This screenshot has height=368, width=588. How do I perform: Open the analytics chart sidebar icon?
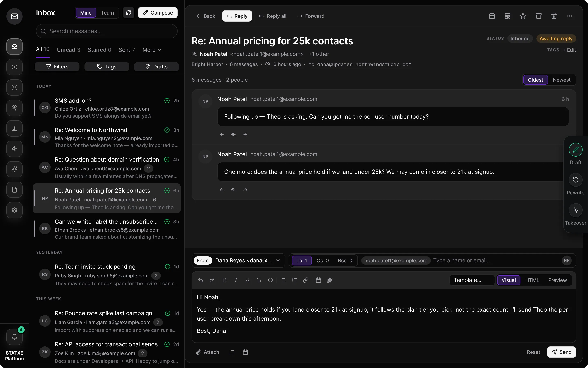(14, 128)
